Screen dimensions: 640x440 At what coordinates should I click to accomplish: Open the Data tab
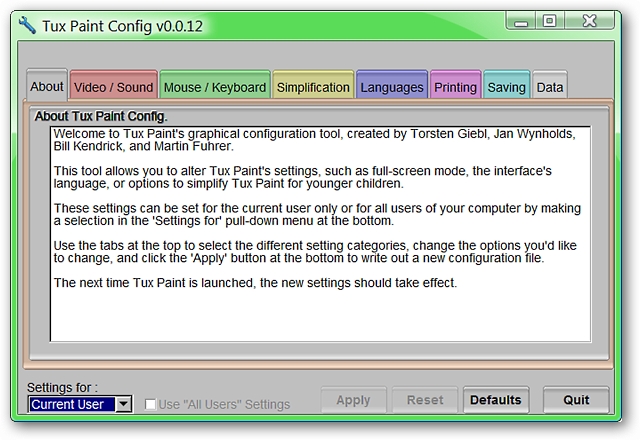pyautogui.click(x=550, y=85)
